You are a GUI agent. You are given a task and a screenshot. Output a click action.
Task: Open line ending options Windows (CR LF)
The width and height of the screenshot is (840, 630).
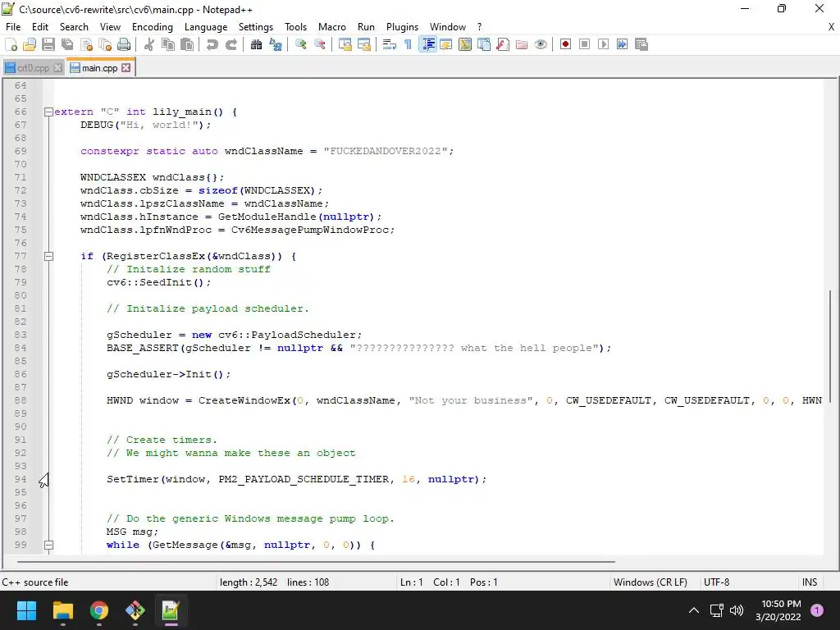[x=651, y=582]
